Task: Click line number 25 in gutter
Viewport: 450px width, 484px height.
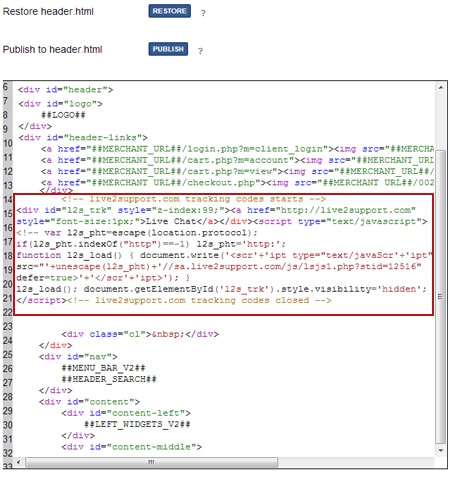Action: point(8,355)
